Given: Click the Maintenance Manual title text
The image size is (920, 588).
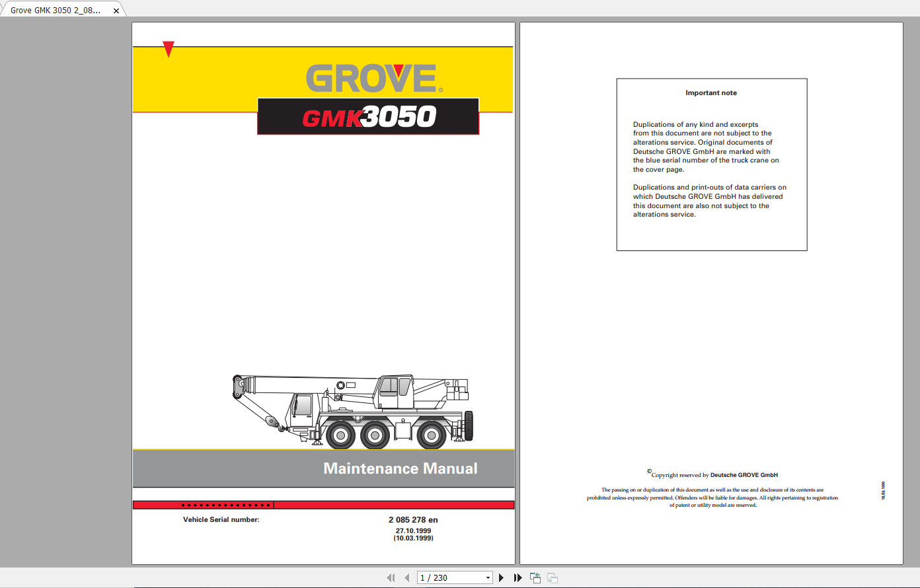Looking at the screenshot, I should pyautogui.click(x=401, y=468).
